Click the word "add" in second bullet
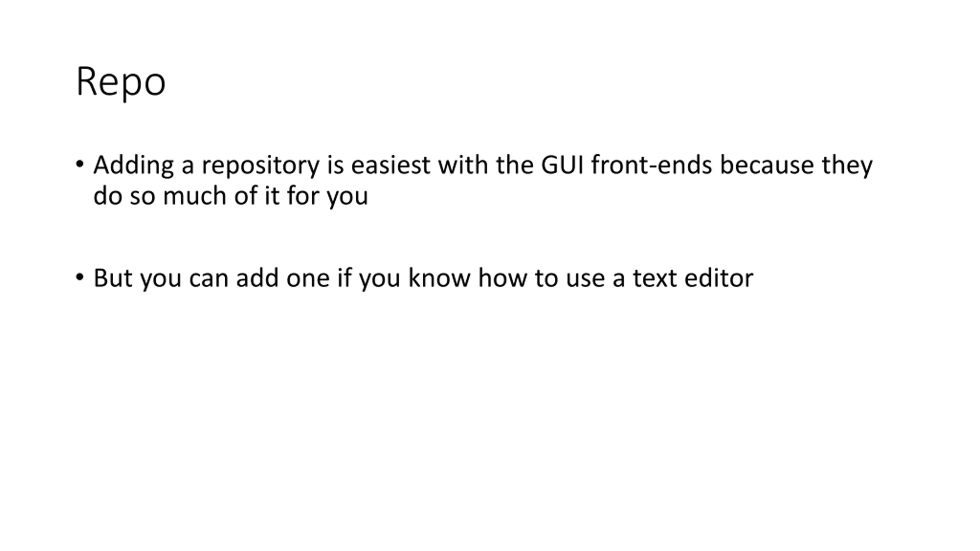 [257, 278]
